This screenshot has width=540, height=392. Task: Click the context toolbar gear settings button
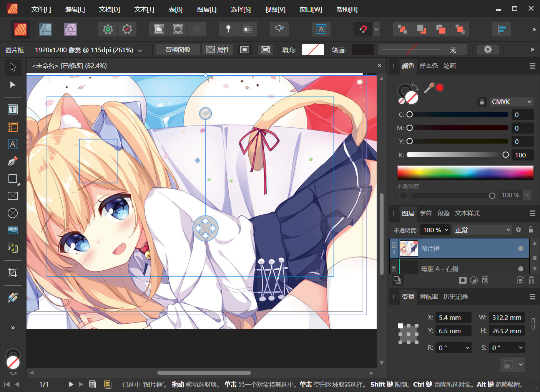click(x=488, y=49)
